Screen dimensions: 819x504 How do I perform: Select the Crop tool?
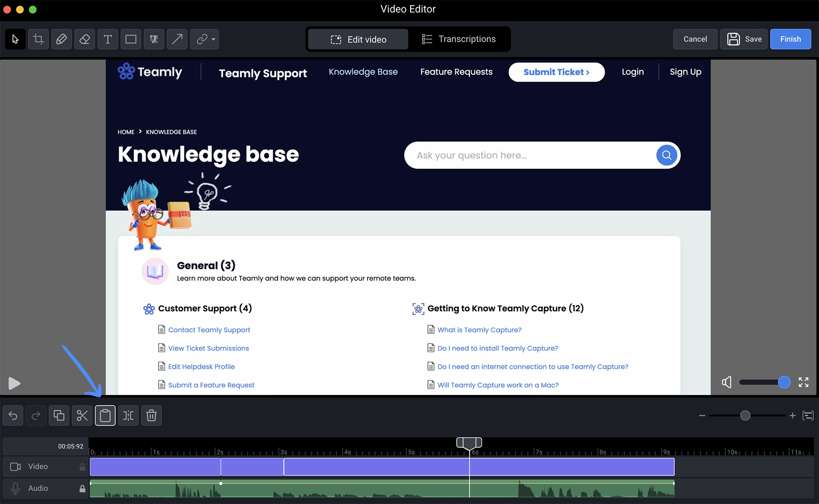(x=38, y=39)
